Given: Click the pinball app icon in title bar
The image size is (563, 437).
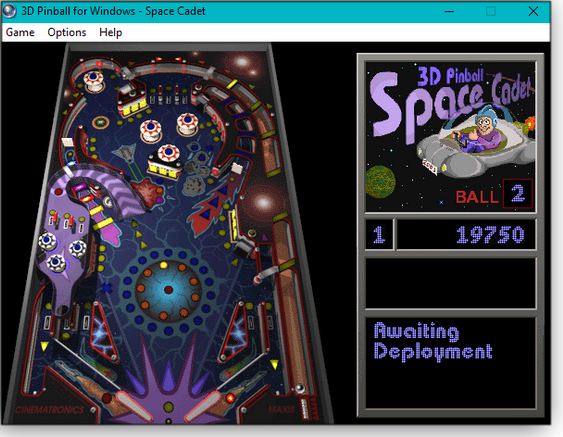Looking at the screenshot, I should click(x=9, y=11).
